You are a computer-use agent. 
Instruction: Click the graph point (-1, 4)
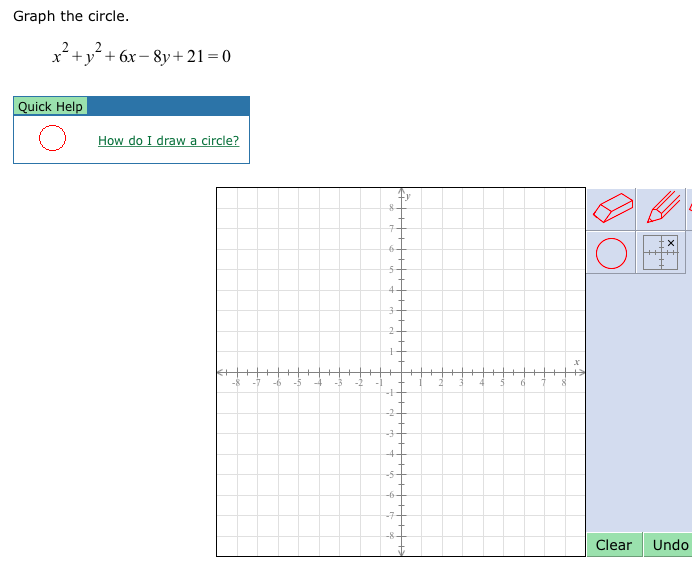click(x=381, y=290)
